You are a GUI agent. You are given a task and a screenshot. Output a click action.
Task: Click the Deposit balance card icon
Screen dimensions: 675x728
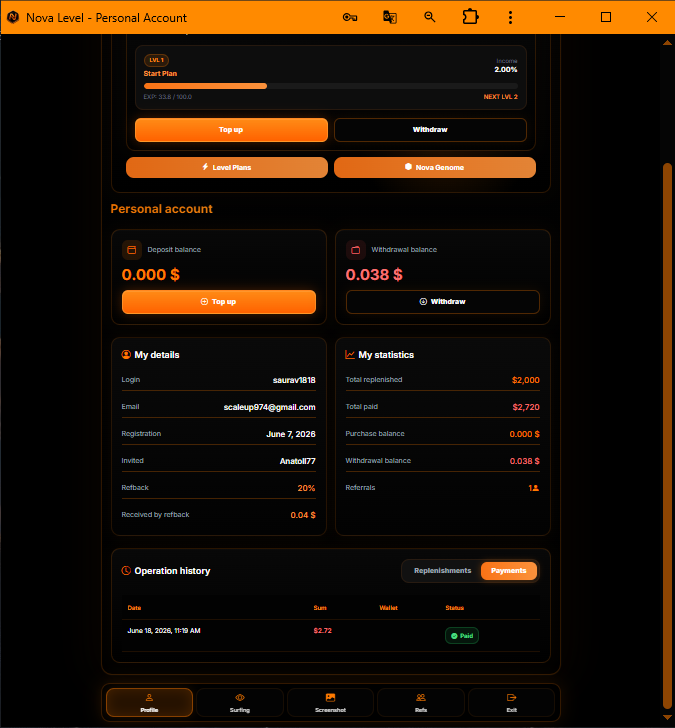pos(132,250)
